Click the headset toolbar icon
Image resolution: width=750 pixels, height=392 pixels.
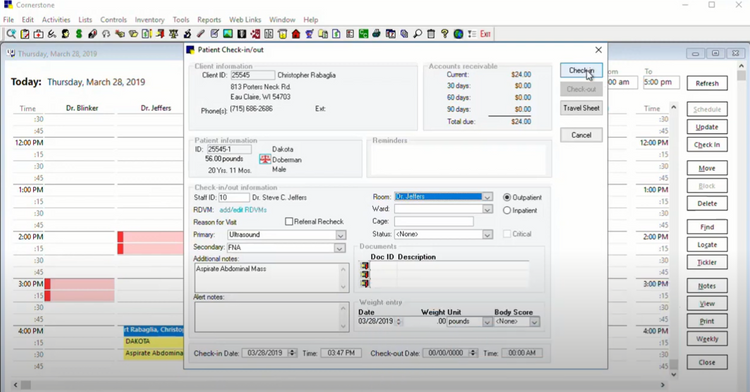pos(106,34)
